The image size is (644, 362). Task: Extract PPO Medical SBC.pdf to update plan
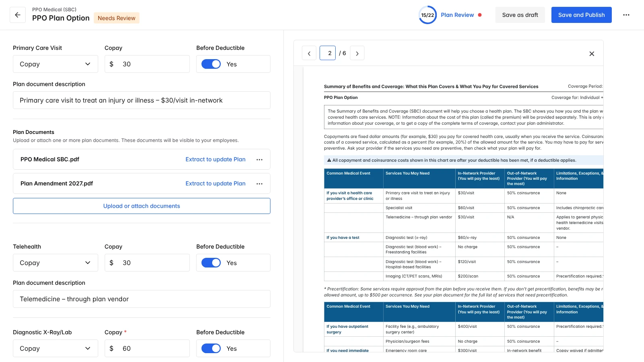click(x=215, y=159)
